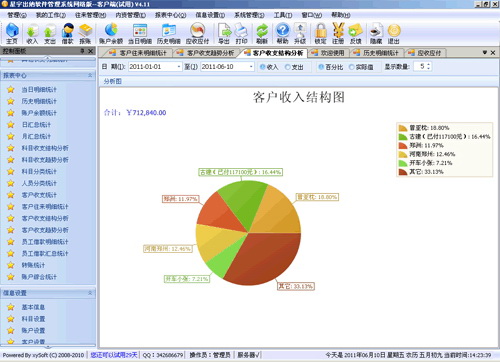Screen dimensions: 500x362
Task: Switch to the 应收应付 tab
Action: pyautogui.click(x=426, y=53)
